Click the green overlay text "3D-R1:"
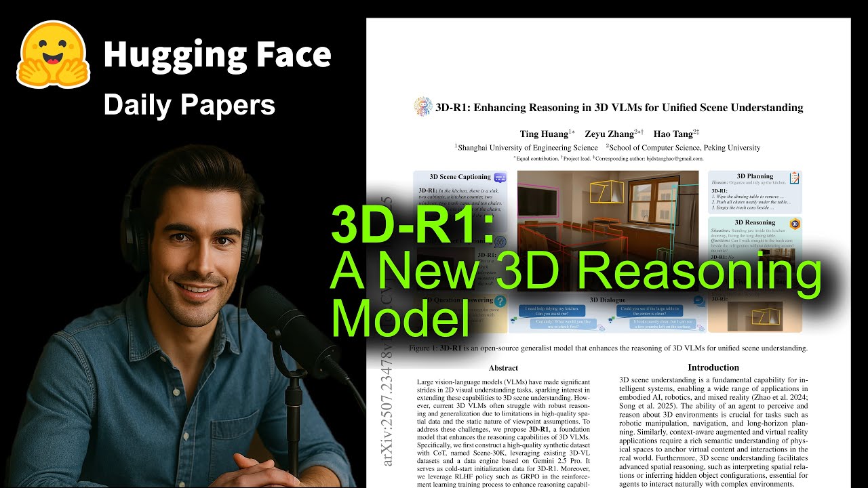 [412, 226]
